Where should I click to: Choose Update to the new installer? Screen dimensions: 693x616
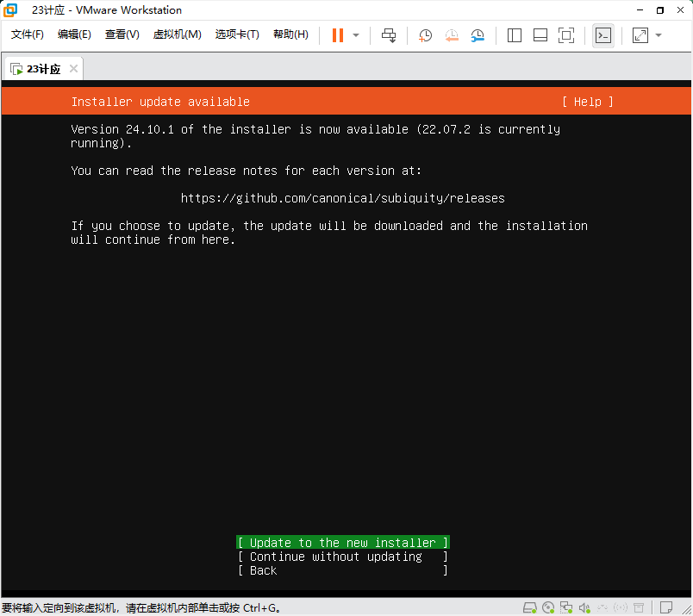pos(343,542)
